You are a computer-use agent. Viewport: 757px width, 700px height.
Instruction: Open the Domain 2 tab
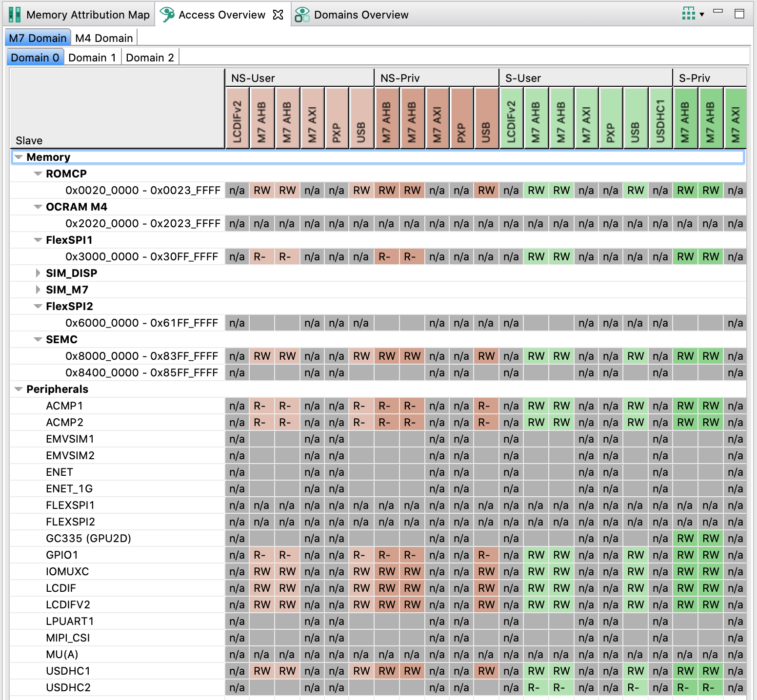click(x=150, y=58)
